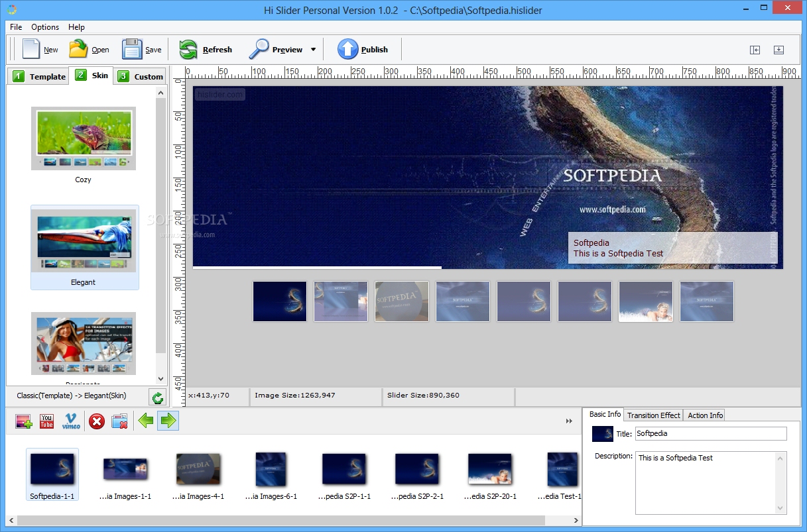Switch to the Custom tab
Image resolution: width=807 pixels, height=532 pixels.
(141, 76)
